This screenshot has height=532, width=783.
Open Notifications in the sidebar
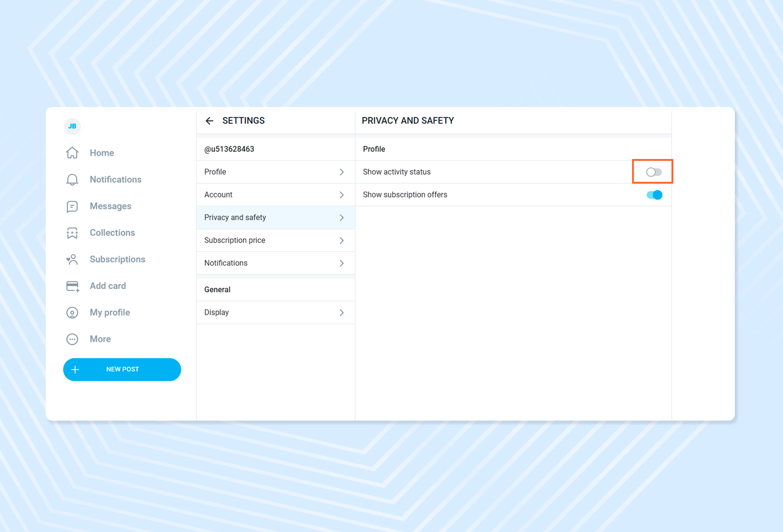[x=116, y=179]
